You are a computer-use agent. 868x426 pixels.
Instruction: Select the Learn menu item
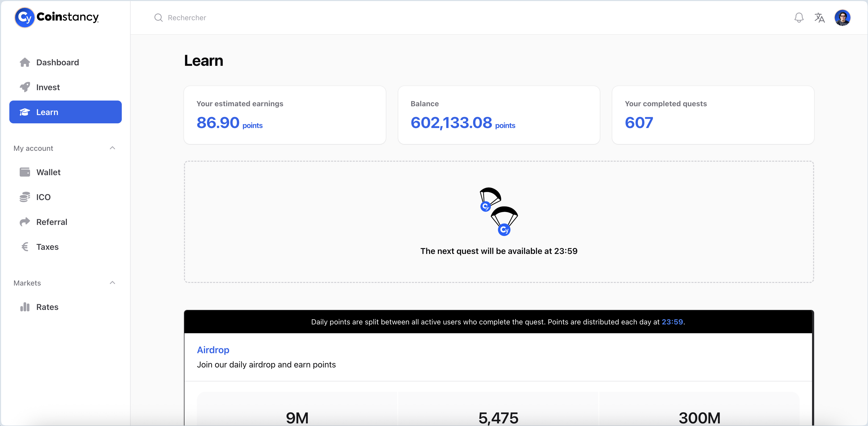click(x=65, y=112)
